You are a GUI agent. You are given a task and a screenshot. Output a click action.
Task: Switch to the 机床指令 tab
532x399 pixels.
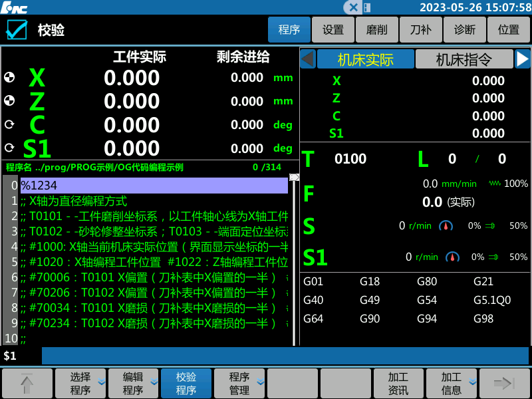pyautogui.click(x=464, y=59)
